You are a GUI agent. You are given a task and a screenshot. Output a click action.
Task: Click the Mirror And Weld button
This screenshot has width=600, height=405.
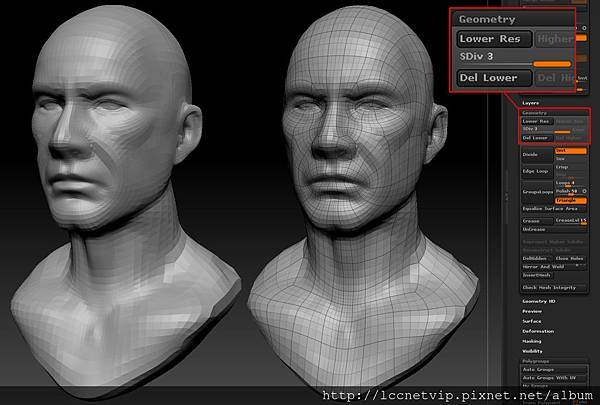554,266
